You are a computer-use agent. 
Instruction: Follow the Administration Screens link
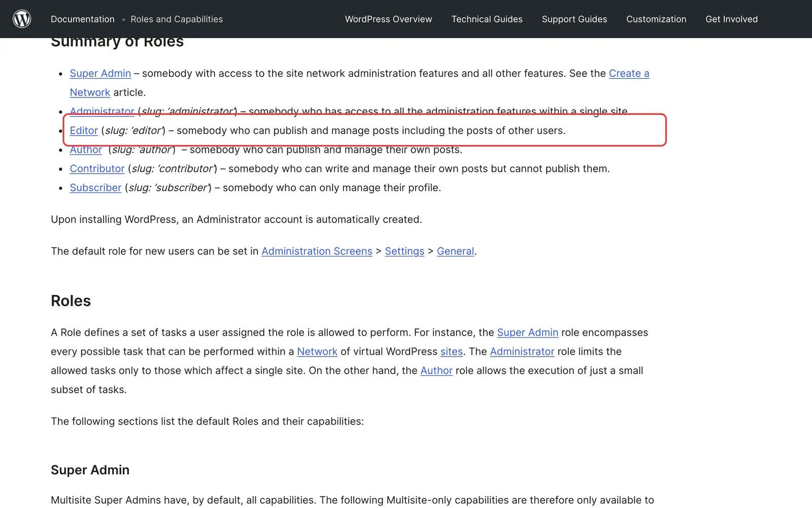[x=317, y=251]
